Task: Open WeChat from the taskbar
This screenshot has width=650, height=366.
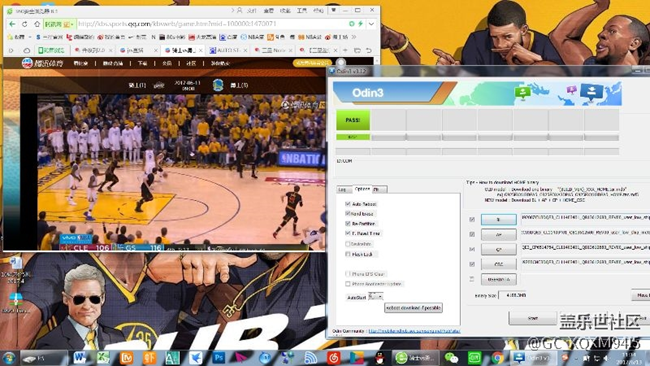Action: 451,357
